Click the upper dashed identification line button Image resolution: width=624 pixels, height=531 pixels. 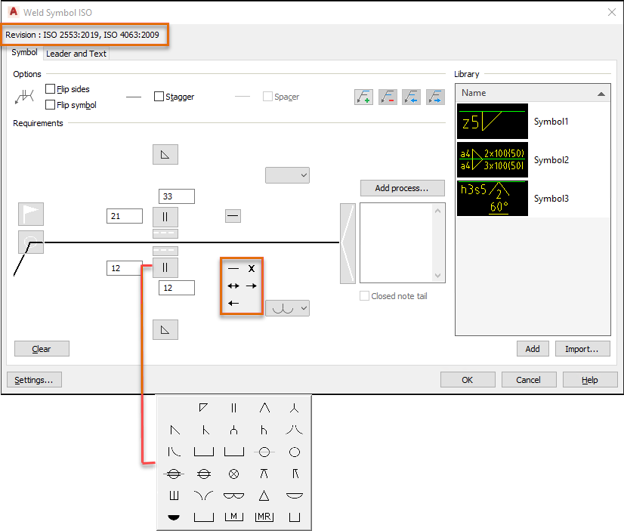click(165, 233)
